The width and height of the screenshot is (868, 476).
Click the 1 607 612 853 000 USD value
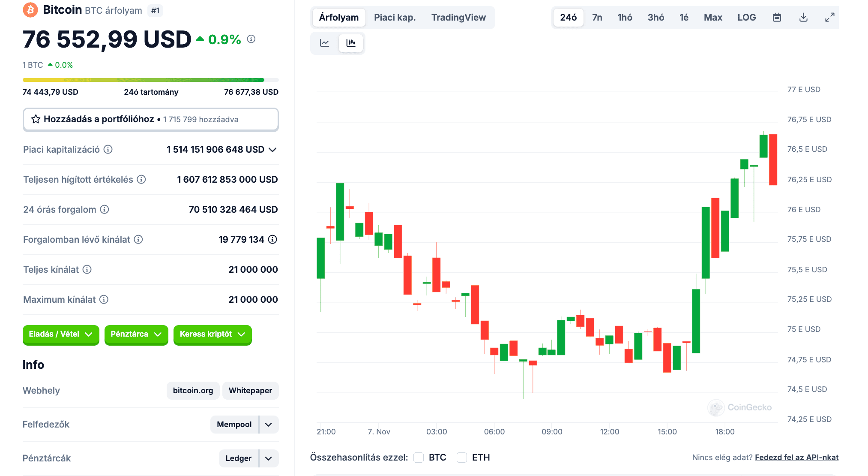click(227, 180)
